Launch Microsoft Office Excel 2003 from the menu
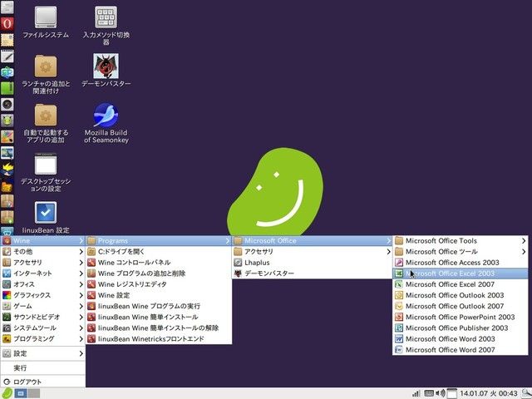The height and width of the screenshot is (399, 532). click(x=460, y=273)
